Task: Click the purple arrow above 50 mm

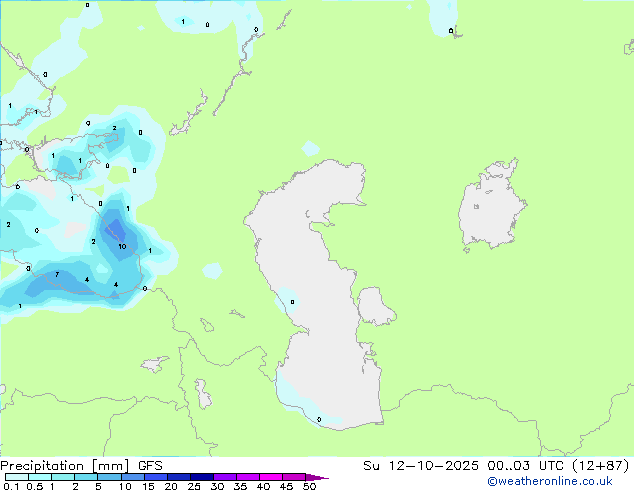Action: (317, 478)
